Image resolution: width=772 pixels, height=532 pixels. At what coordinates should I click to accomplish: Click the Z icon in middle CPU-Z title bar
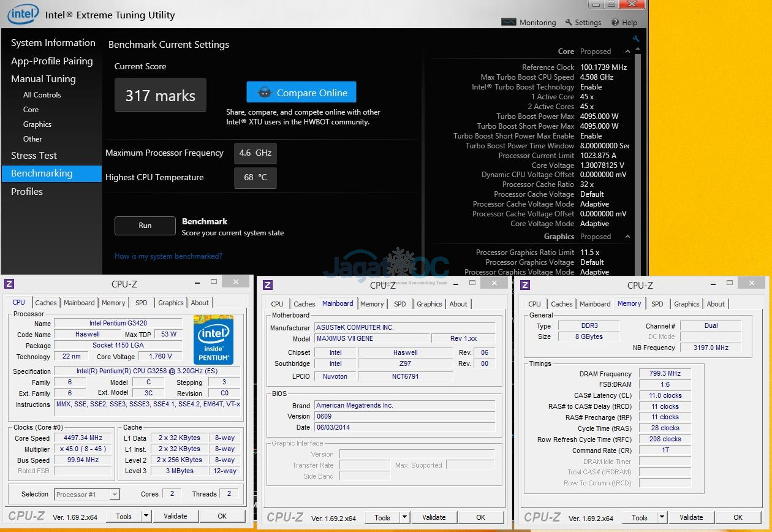pyautogui.click(x=267, y=284)
